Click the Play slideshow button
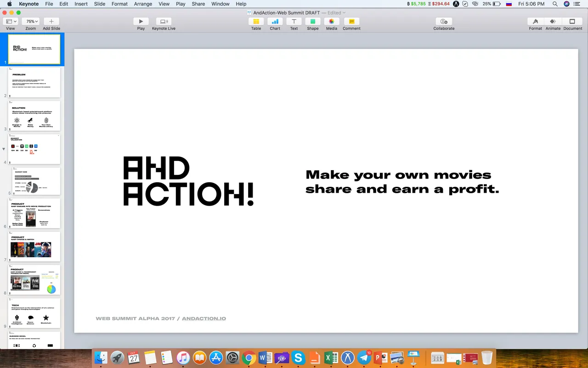Viewport: 588px width, 368px height. (x=141, y=21)
